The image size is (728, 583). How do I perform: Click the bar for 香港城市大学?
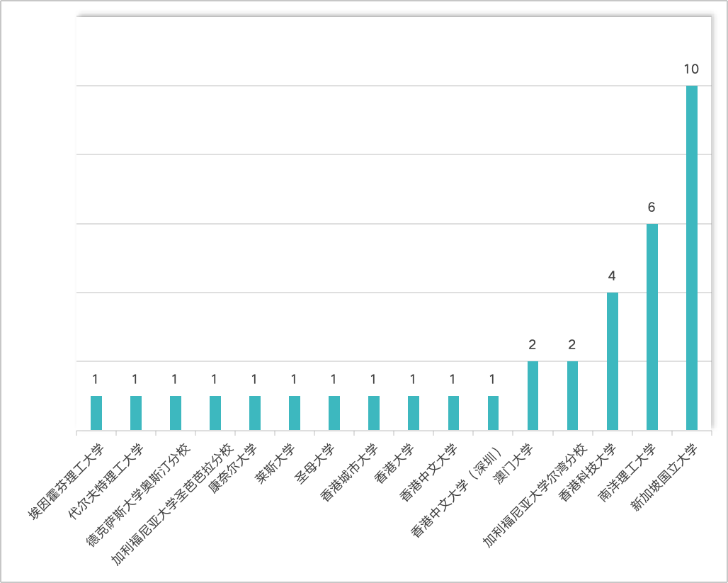[x=374, y=413]
